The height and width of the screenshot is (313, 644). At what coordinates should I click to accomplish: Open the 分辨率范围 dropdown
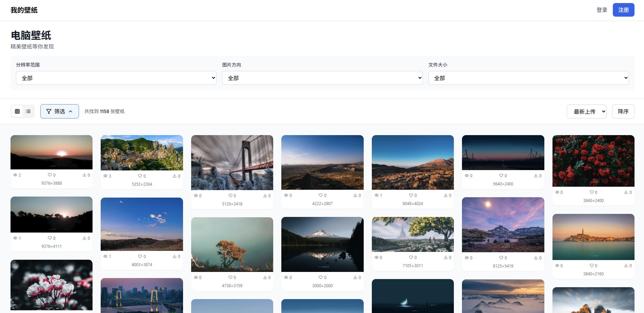116,78
